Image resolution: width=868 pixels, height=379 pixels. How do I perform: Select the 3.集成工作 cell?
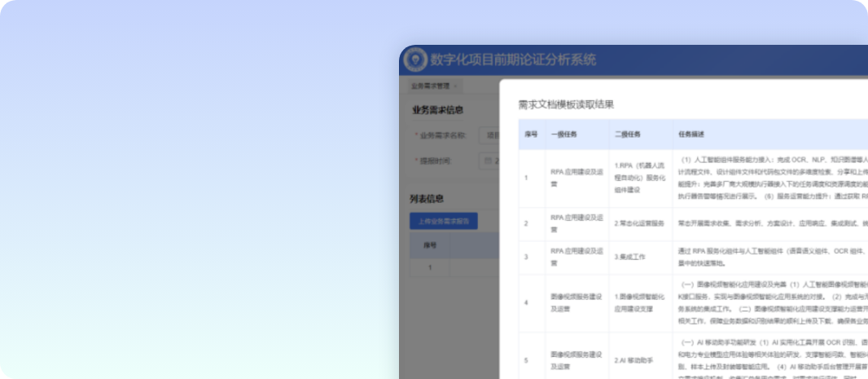click(x=628, y=256)
